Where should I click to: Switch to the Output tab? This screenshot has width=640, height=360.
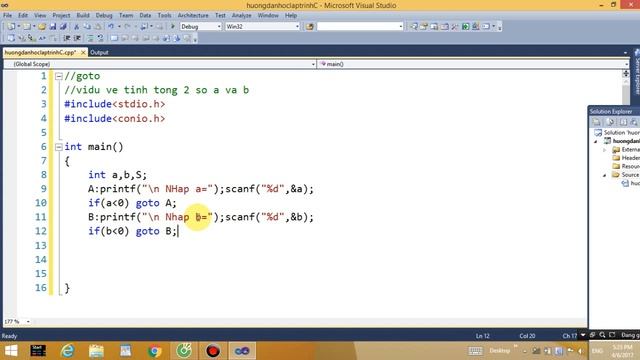(99, 52)
